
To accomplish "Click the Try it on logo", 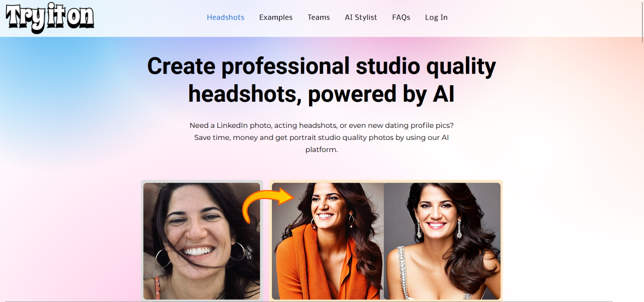I will [50, 18].
